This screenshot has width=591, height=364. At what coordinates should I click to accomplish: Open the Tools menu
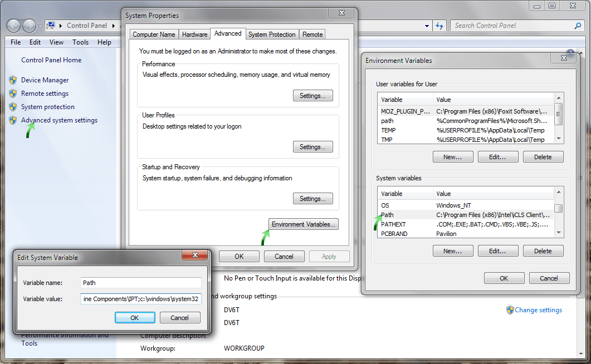point(80,42)
